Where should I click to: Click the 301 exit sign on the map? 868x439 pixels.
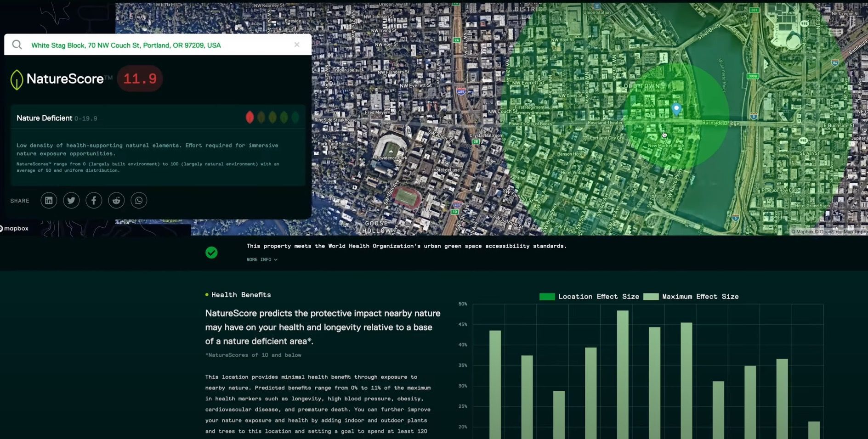[x=754, y=10]
